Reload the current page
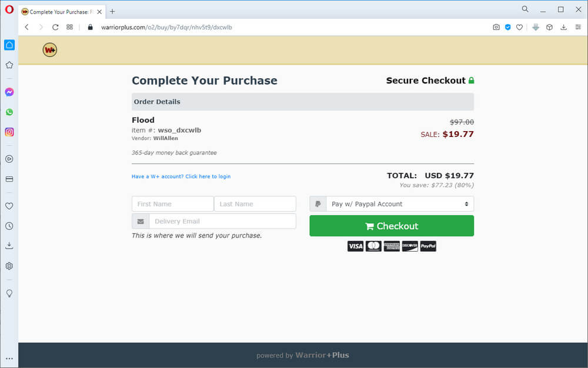This screenshot has width=588, height=368. tap(55, 27)
